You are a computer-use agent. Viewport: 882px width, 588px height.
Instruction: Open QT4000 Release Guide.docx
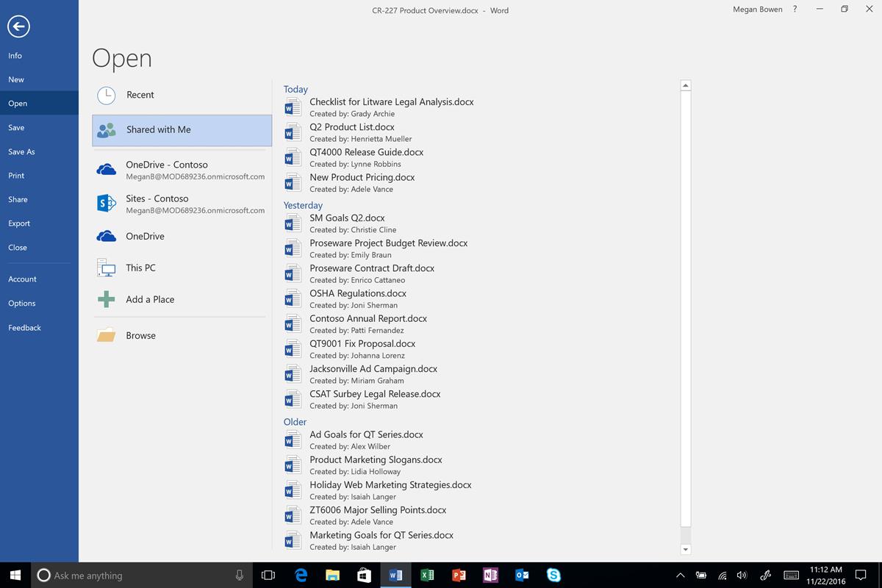coord(367,152)
